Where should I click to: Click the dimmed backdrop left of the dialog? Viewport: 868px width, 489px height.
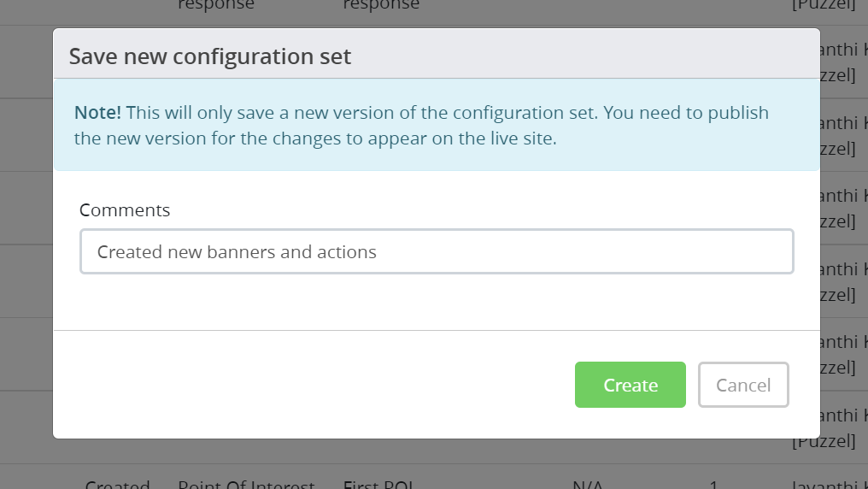coord(26,256)
